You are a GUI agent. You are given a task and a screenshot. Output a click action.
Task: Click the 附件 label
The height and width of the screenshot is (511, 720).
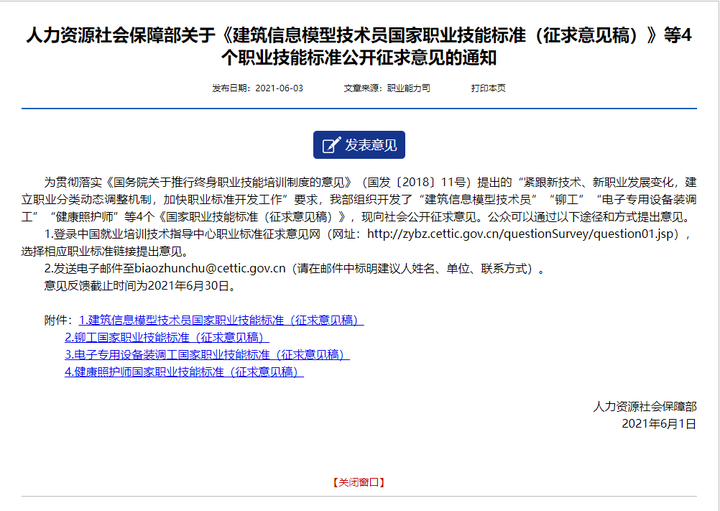(x=56, y=320)
